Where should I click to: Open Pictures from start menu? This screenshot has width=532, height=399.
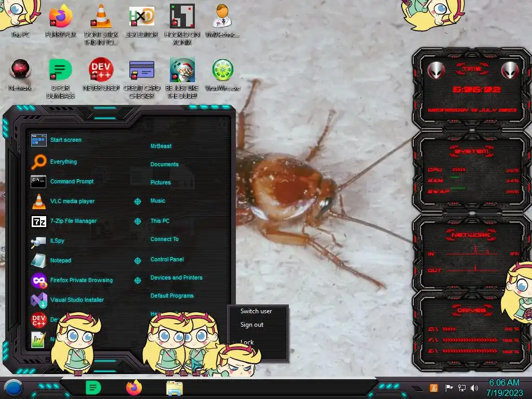coord(161,182)
